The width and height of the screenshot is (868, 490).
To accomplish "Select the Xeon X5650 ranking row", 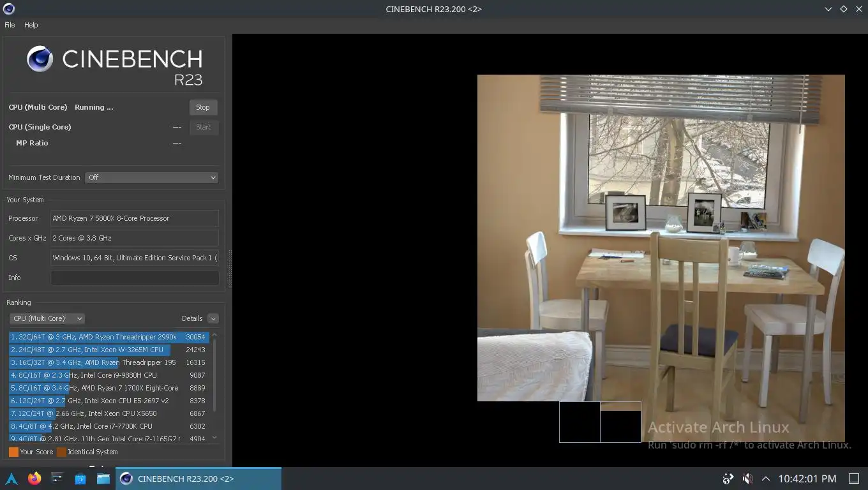I will [x=108, y=413].
